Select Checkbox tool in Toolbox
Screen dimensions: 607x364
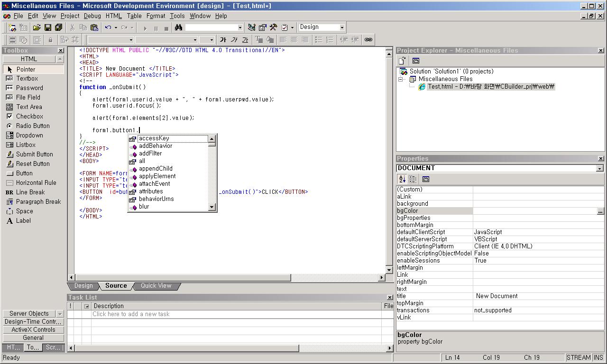(x=33, y=116)
